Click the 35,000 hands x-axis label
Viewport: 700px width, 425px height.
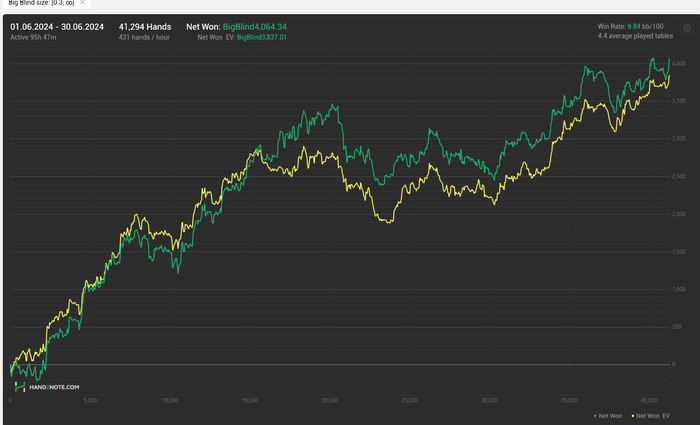[x=569, y=400]
